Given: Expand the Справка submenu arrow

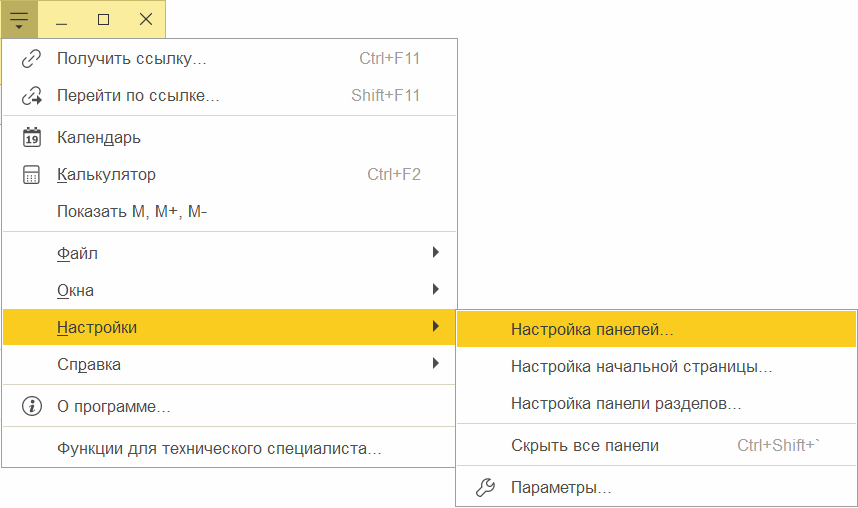Looking at the screenshot, I should point(436,363).
